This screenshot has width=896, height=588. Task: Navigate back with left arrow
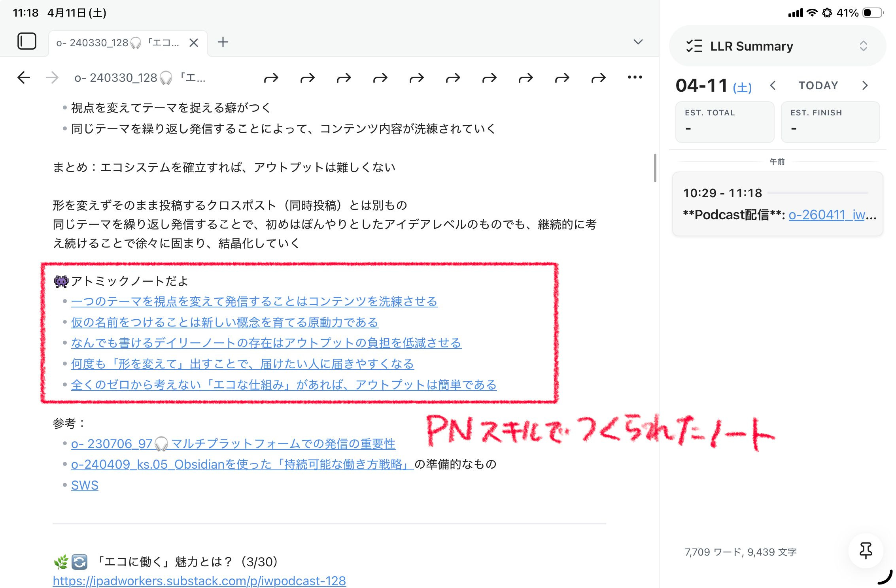[24, 77]
